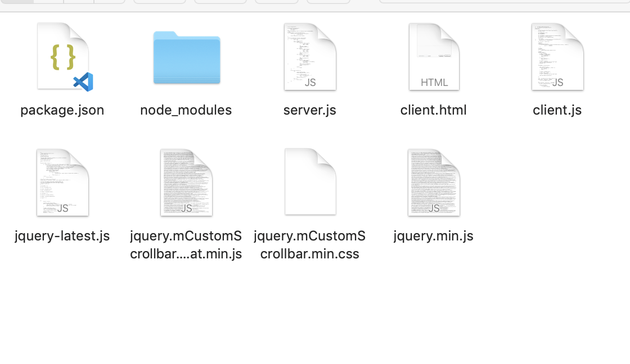Click the server.js filename text
Viewport: 630px width, 364px height.
(x=309, y=110)
